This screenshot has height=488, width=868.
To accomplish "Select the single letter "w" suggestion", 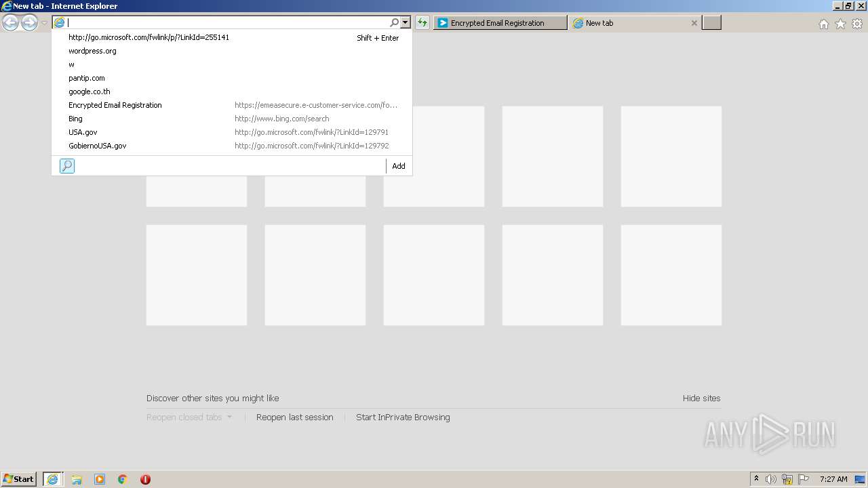I will click(232, 64).
